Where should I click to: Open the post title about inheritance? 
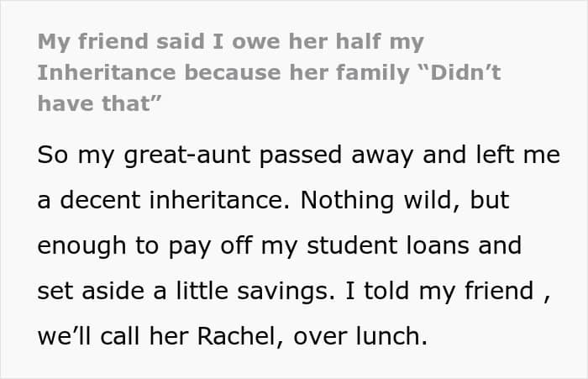tap(269, 72)
